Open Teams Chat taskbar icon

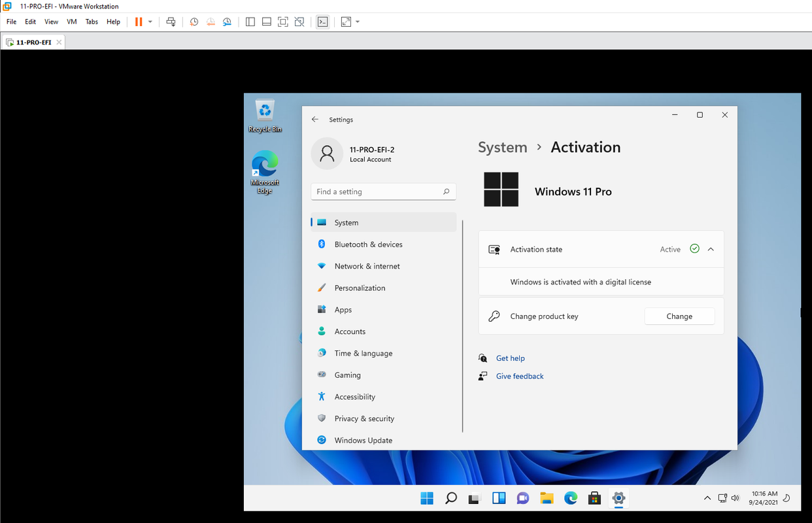(x=523, y=498)
